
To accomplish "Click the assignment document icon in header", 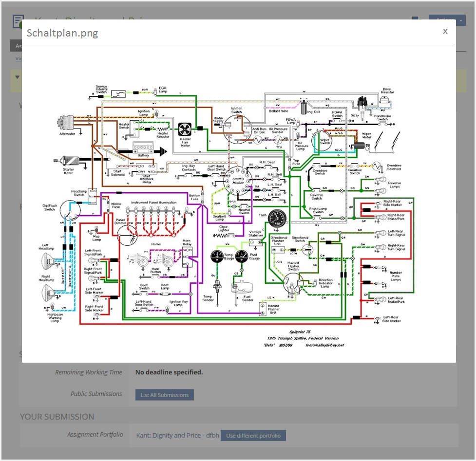I will [x=18, y=21].
